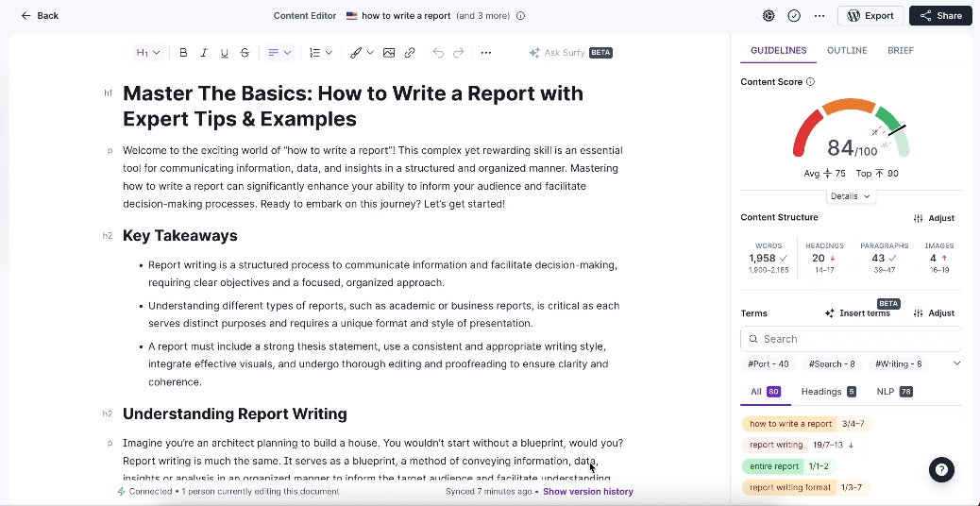This screenshot has height=506, width=980.
Task: Insert an image using the toolbar icon
Action: [x=389, y=53]
